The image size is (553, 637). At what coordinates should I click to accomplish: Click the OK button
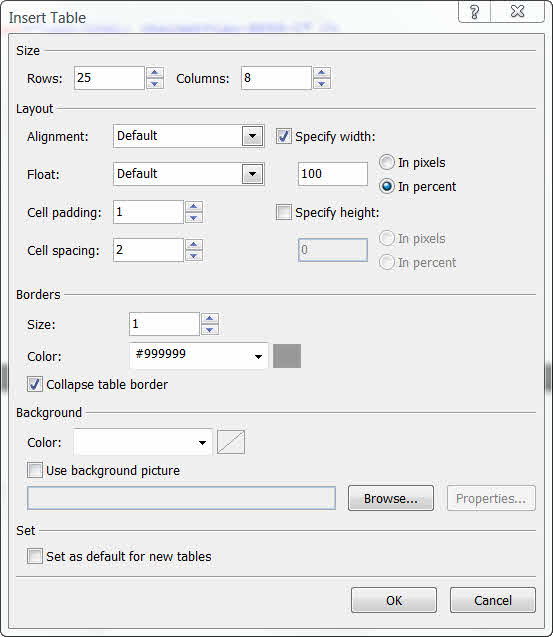(394, 600)
